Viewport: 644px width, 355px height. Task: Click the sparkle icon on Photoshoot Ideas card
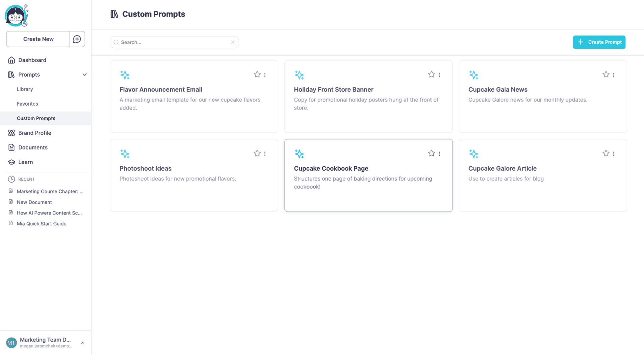point(125,154)
